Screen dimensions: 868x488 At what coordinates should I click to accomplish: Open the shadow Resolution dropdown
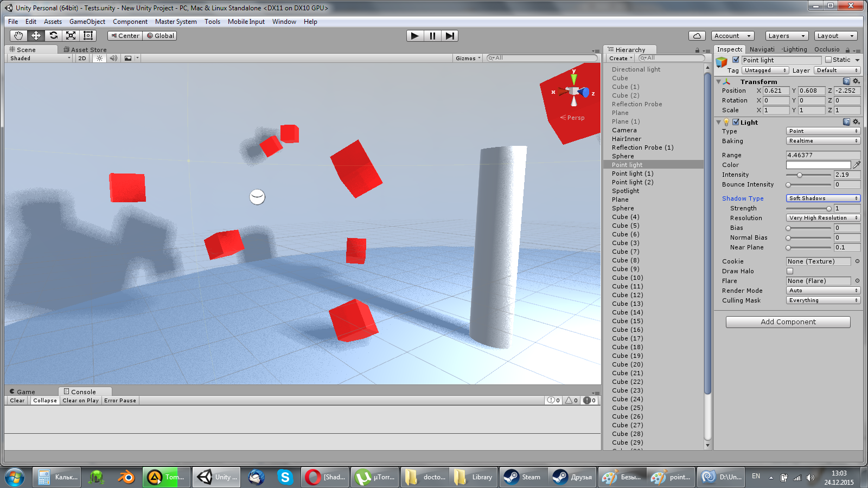click(x=823, y=218)
